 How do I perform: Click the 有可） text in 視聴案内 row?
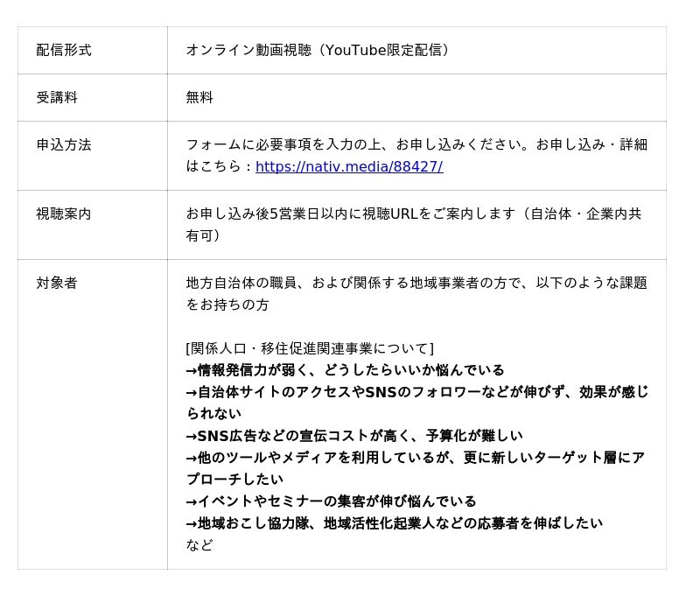203,235
